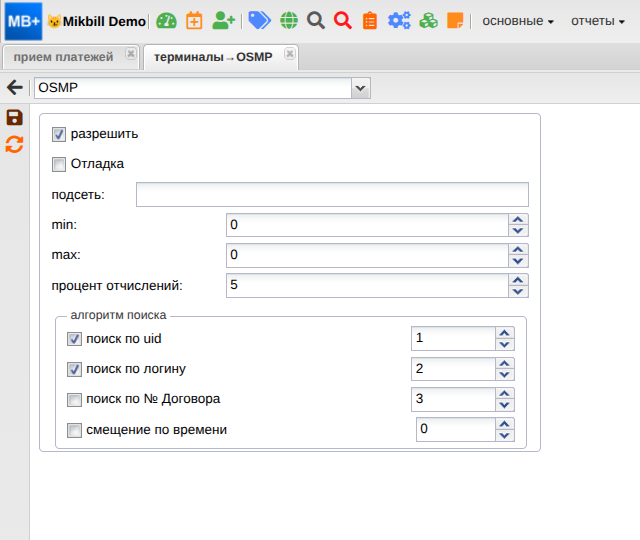Increase поиск по логину priority value
The width and height of the screenshot is (640, 540).
point(505,363)
